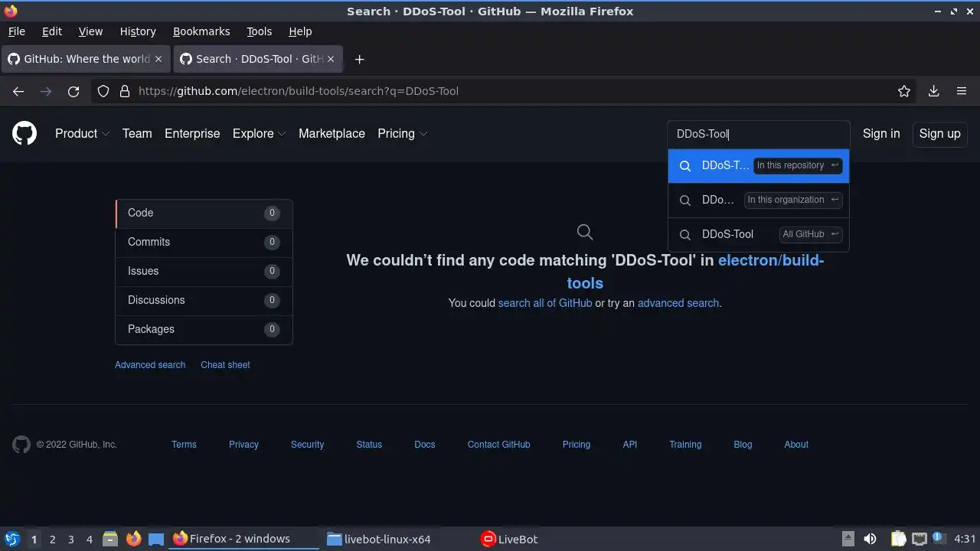
Task: Open the file manager icon in taskbar
Action: (x=110, y=539)
